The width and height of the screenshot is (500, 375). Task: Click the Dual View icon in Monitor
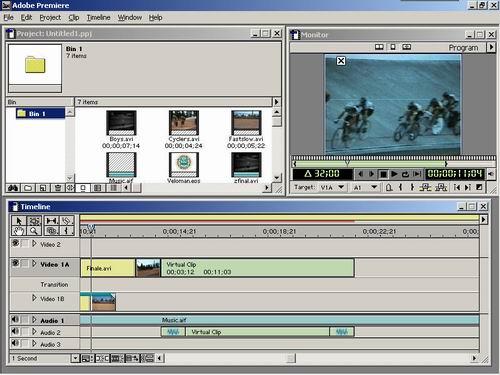point(379,47)
